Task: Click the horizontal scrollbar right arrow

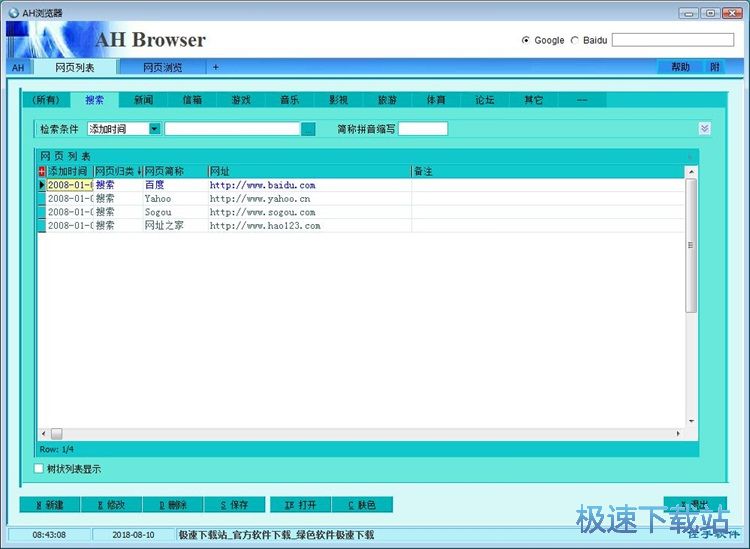Action: click(678, 434)
